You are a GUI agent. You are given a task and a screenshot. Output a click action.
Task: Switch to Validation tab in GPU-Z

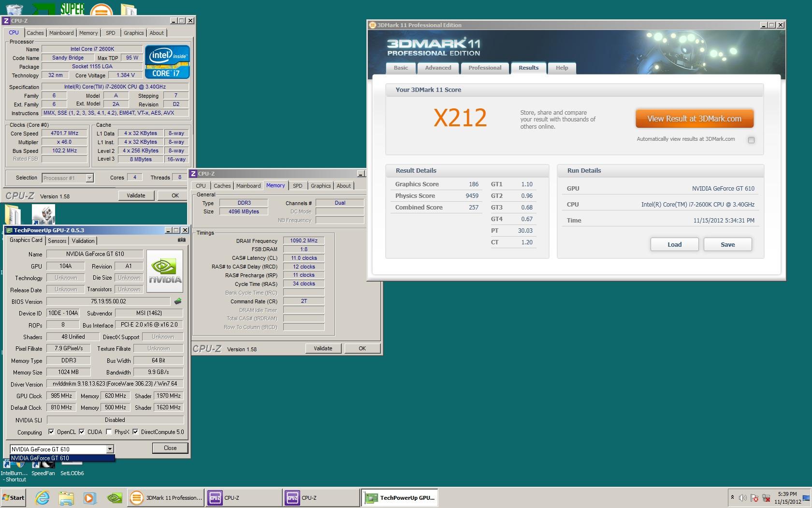pyautogui.click(x=83, y=241)
